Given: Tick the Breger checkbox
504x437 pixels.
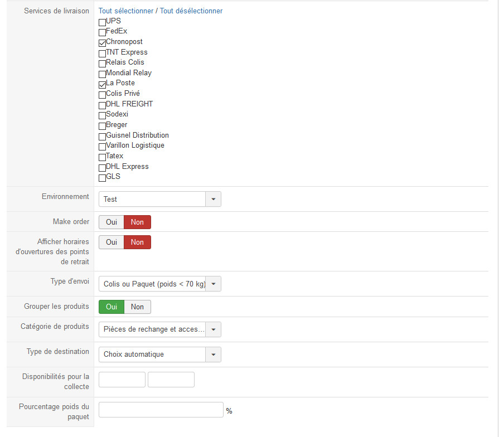Looking at the screenshot, I should click(102, 126).
